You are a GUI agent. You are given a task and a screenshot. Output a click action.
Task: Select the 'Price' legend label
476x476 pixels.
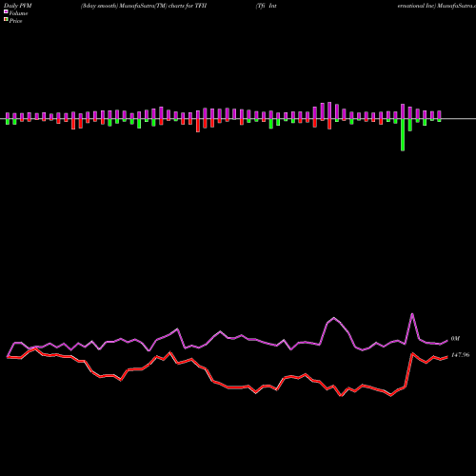pyautogui.click(x=15, y=21)
